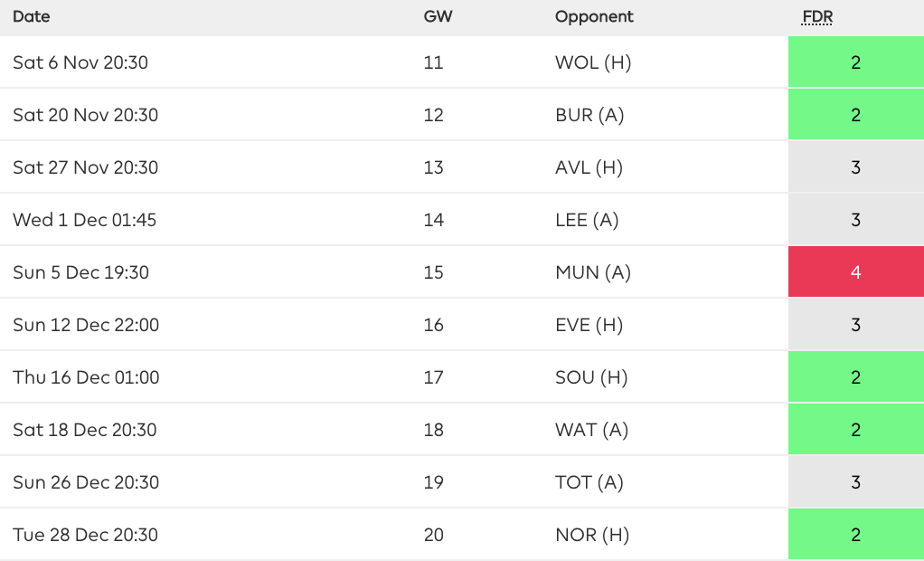Screen dimensions: 924x561
Task: Click the AVL (H) fixture
Action: pyautogui.click(x=589, y=167)
